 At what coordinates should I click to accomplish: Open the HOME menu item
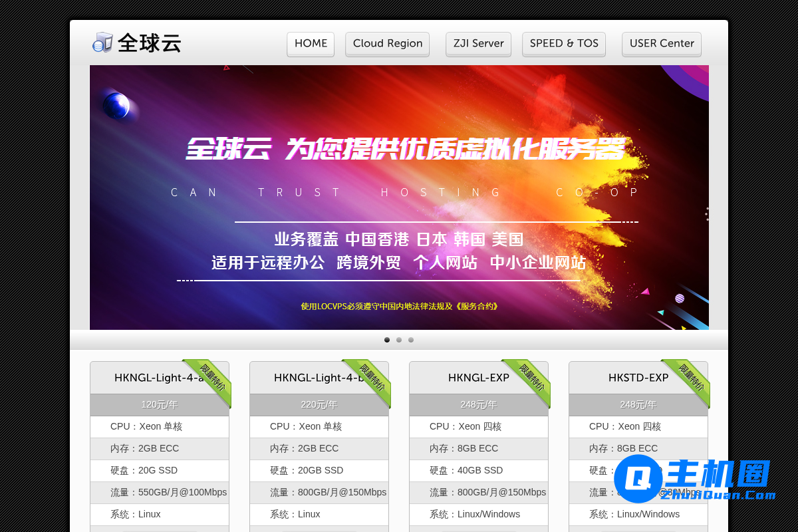click(x=311, y=44)
